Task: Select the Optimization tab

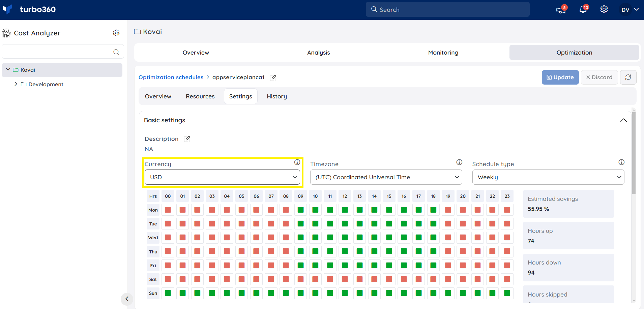Action: click(x=574, y=53)
